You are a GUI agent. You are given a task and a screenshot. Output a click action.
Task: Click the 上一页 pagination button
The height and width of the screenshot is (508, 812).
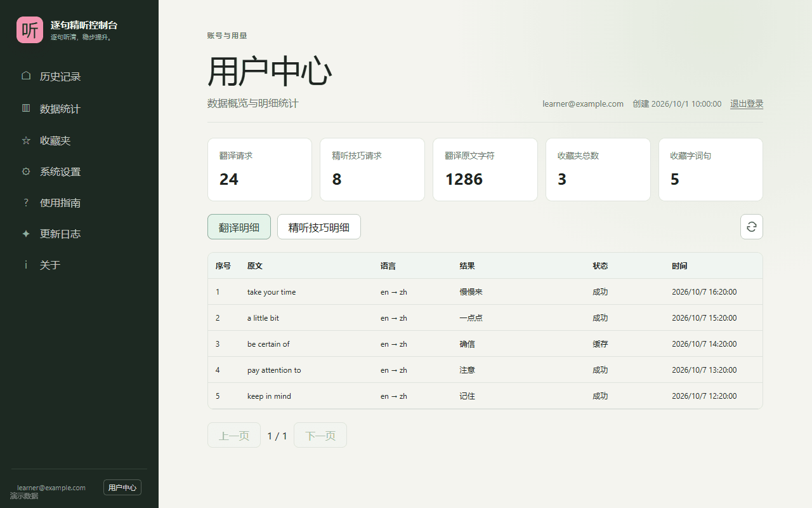point(234,435)
